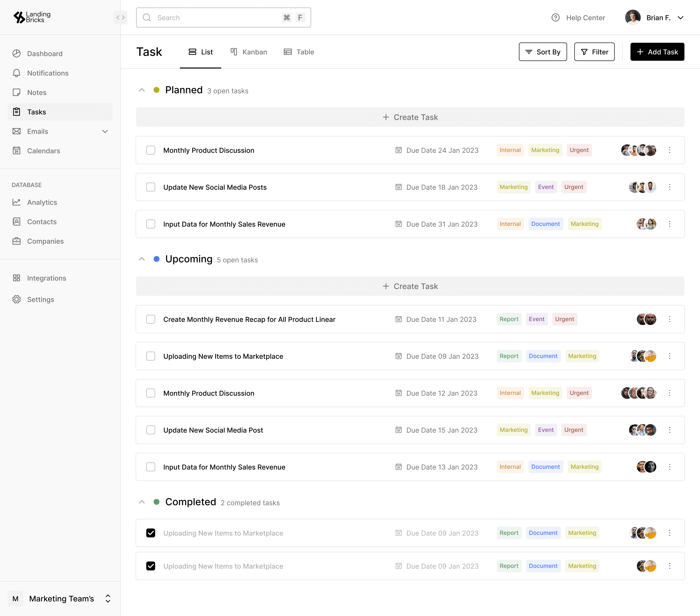The width and height of the screenshot is (700, 616).
Task: Check the Monthly Product Discussion task due 24 Jan
Action: tap(151, 150)
